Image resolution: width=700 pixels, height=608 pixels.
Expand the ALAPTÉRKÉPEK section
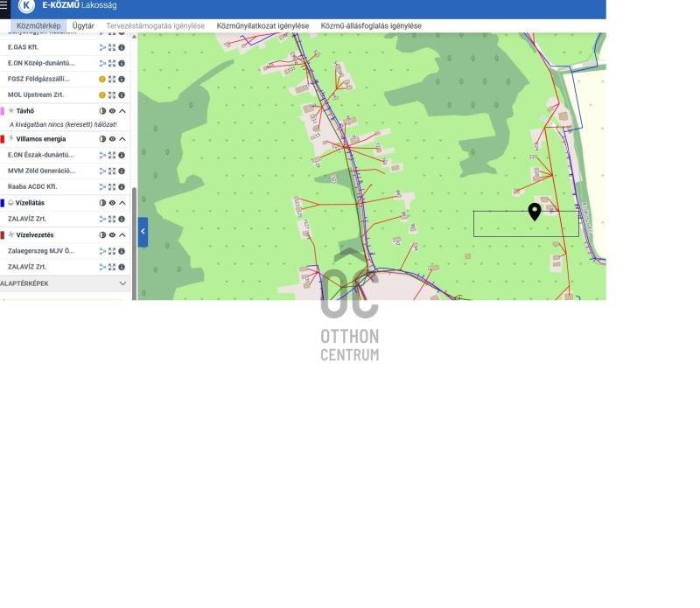[122, 283]
